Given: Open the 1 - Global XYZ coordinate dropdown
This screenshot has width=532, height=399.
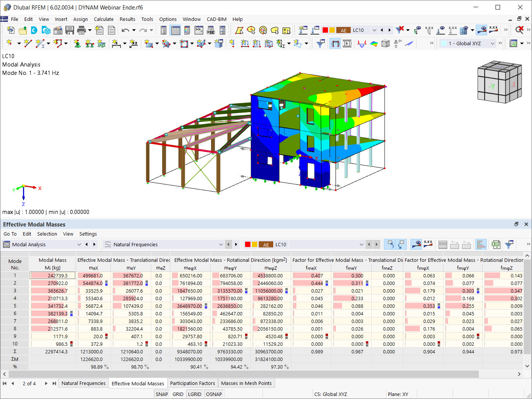Looking at the screenshot, I should (x=492, y=44).
